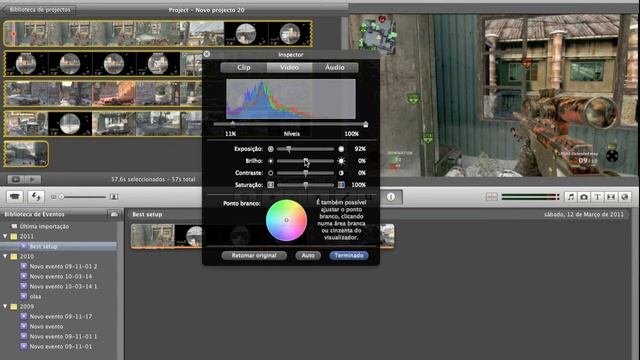Select Novo evento 09-11-17
Screen dimensions: 640x360
(x=60, y=316)
